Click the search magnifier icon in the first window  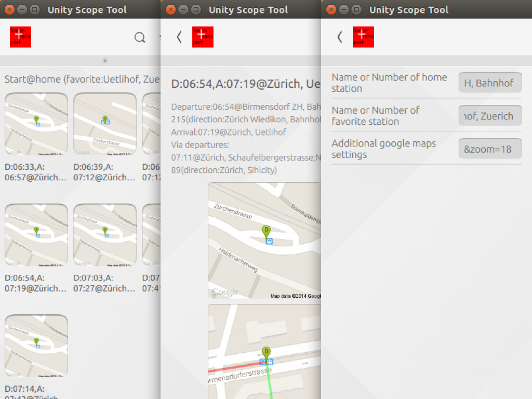coord(139,37)
